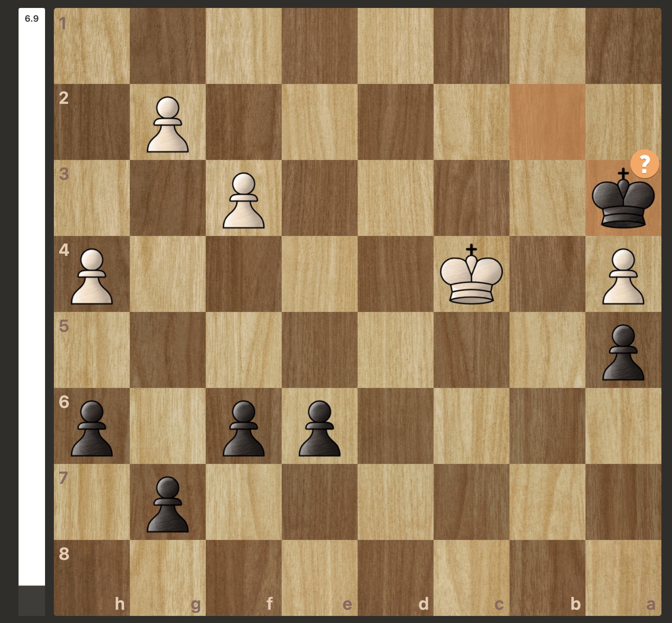
Task: Click the empty a2 square
Action: pos(623,122)
